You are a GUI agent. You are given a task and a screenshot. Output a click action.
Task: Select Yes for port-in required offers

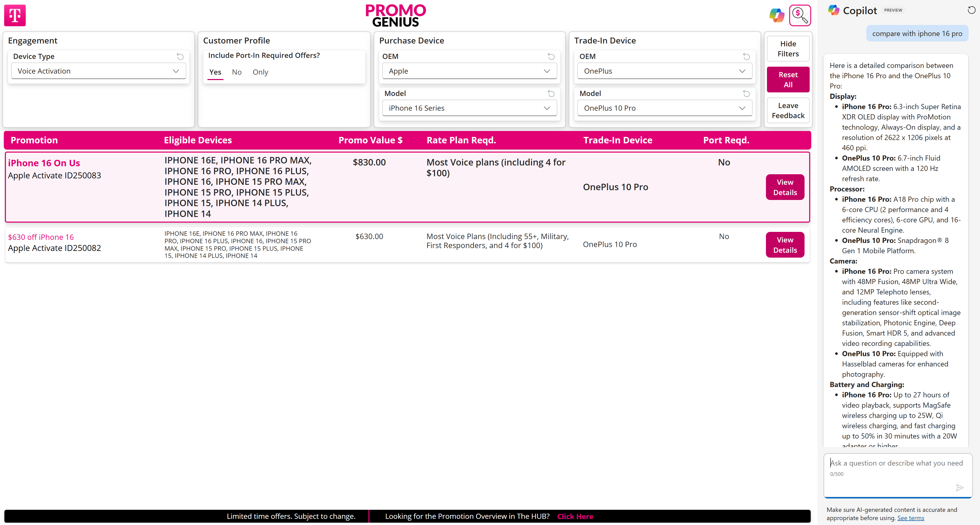pos(215,72)
